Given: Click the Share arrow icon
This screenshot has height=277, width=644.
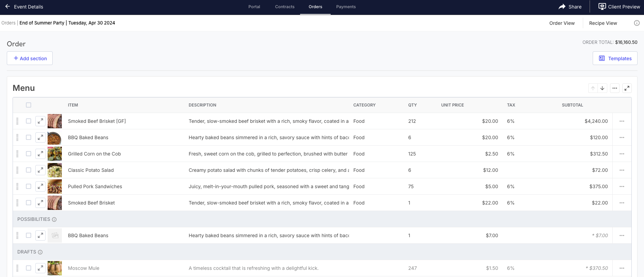Looking at the screenshot, I should coord(562,7).
